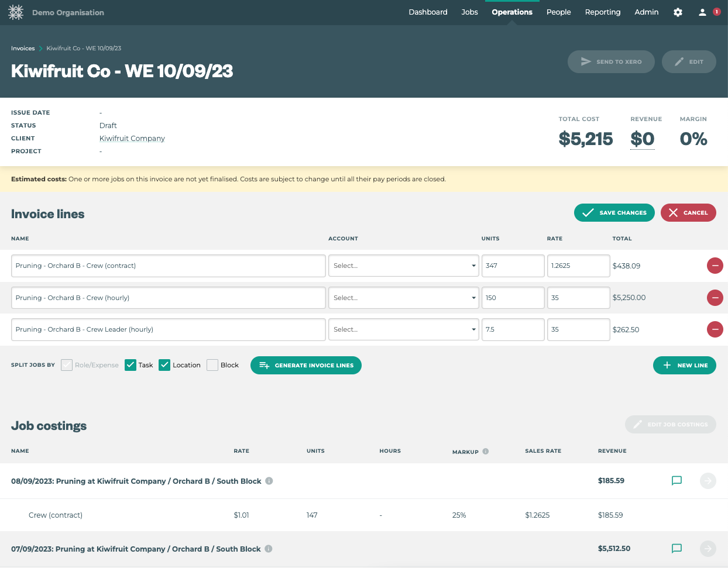Remove the Crew (contract) invoice line

[715, 266]
